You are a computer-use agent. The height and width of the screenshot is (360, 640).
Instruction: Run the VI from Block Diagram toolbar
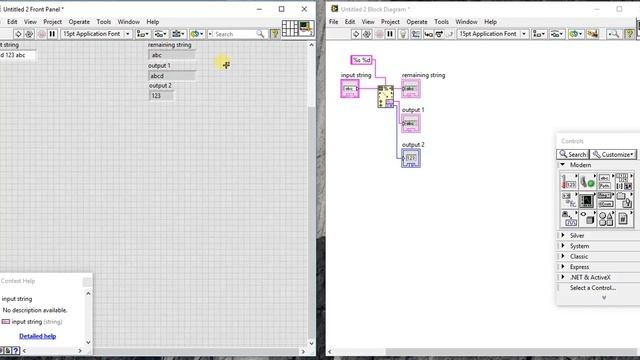click(x=356, y=34)
